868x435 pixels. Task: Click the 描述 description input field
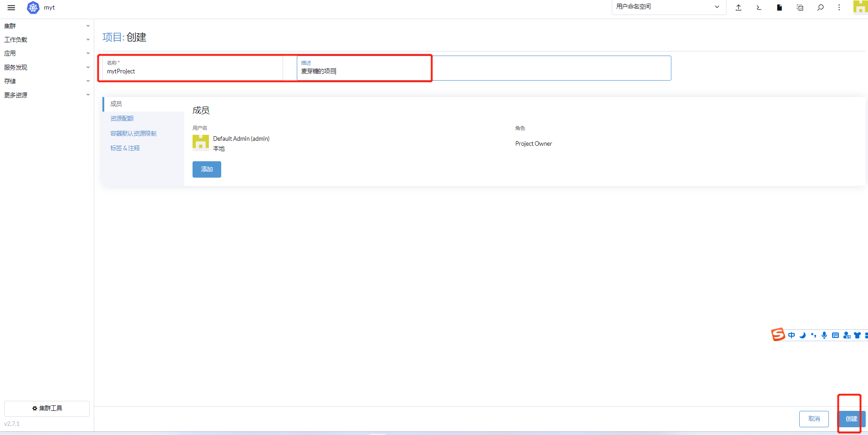tap(484, 68)
